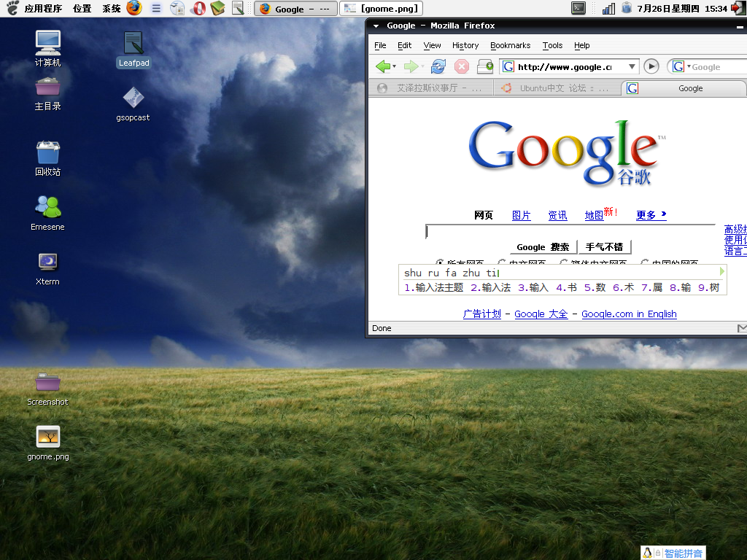Select the Emesene desktop icon

tap(47, 214)
